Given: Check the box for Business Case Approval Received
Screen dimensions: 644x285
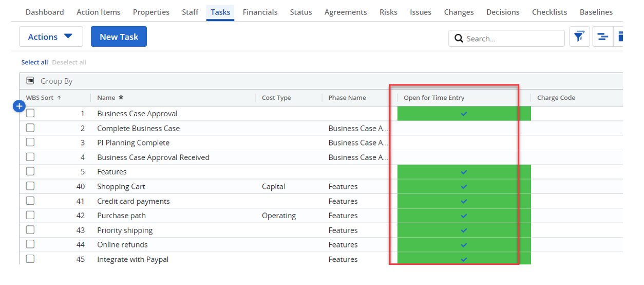Looking at the screenshot, I should click(30, 157).
